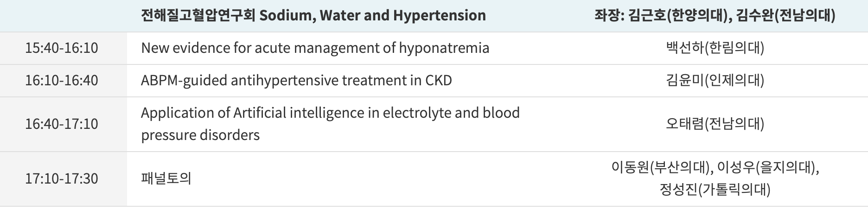Click speaker 오태렴(전남의대)
The width and height of the screenshot is (868, 210).
click(715, 124)
